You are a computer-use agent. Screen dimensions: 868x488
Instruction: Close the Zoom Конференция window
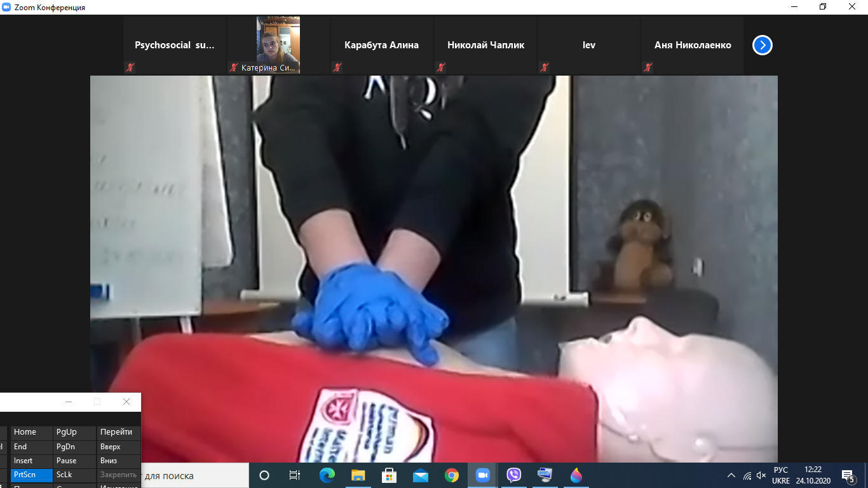pos(853,7)
